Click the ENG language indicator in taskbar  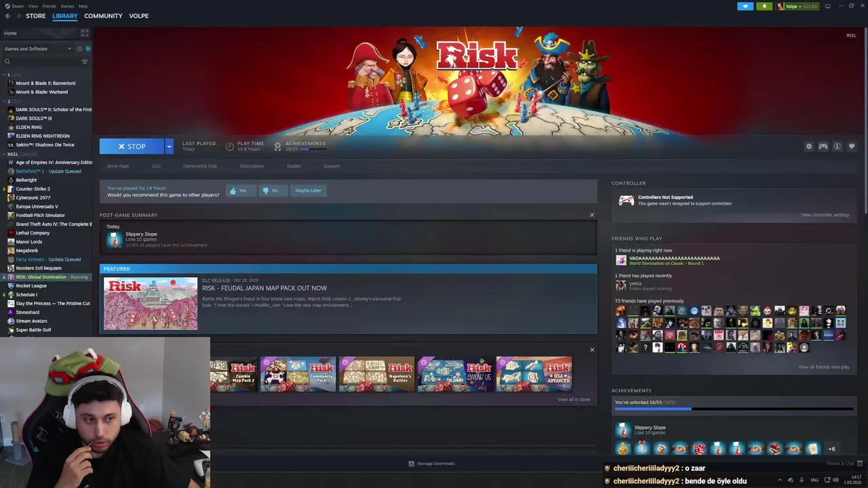point(814,480)
